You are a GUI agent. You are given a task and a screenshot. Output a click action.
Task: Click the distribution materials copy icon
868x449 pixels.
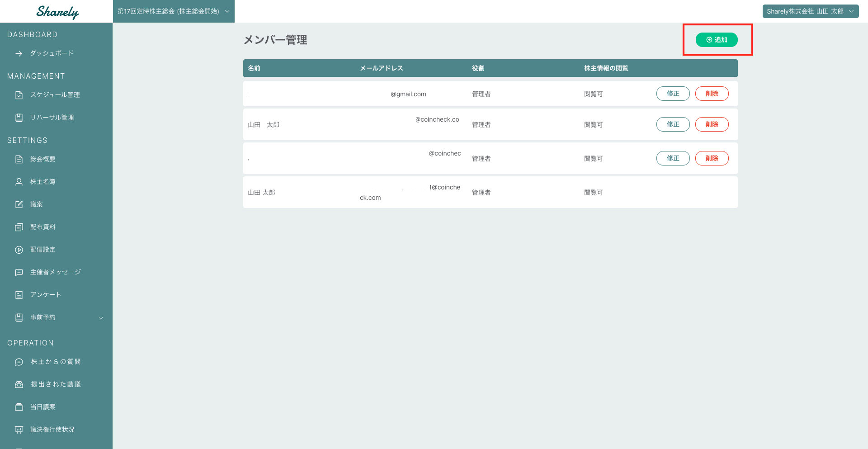[x=19, y=227]
